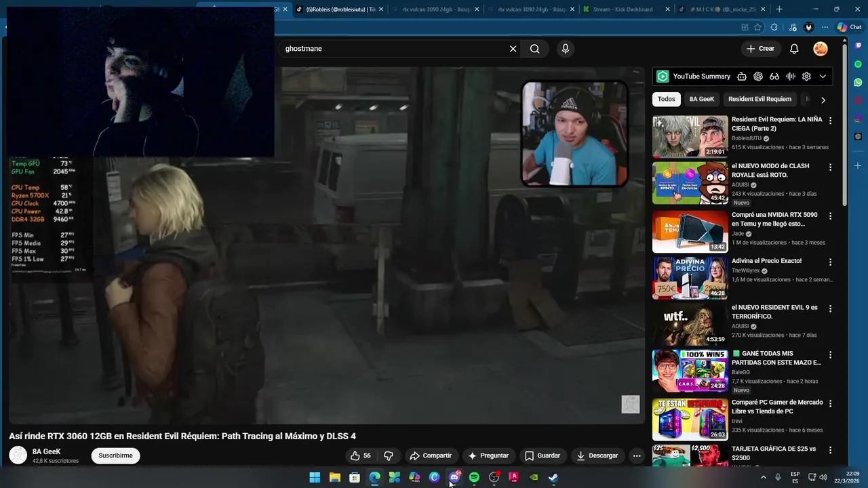Open YouTube notifications bell
This screenshot has height=488, width=868.
click(794, 49)
